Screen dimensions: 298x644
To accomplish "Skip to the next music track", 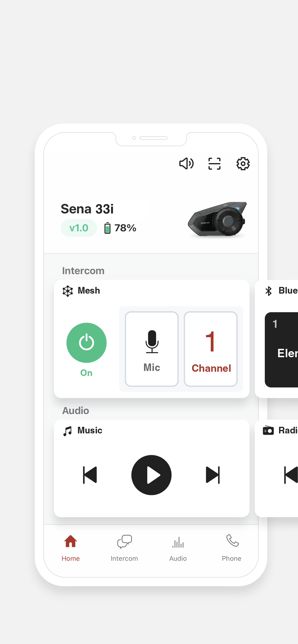I will tap(213, 475).
